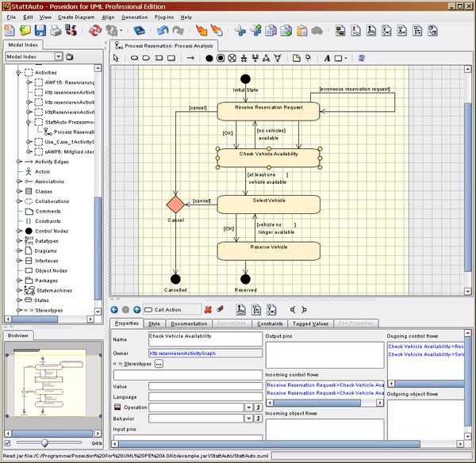Screen dimensions: 476x463
Task: Click the blue up navigation arrow
Action: [x=137, y=309]
